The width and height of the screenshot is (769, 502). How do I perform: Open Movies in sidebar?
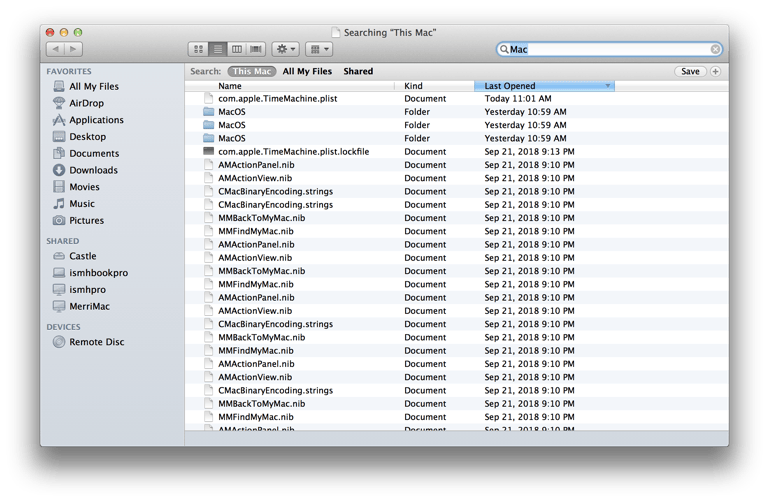(x=76, y=187)
